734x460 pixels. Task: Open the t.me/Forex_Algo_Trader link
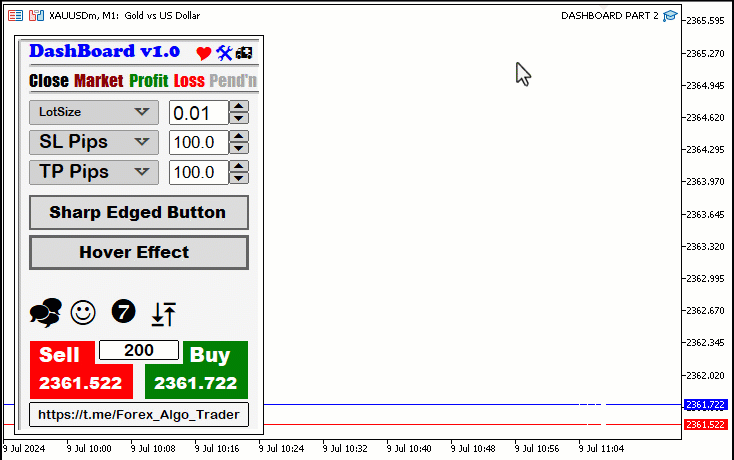139,415
